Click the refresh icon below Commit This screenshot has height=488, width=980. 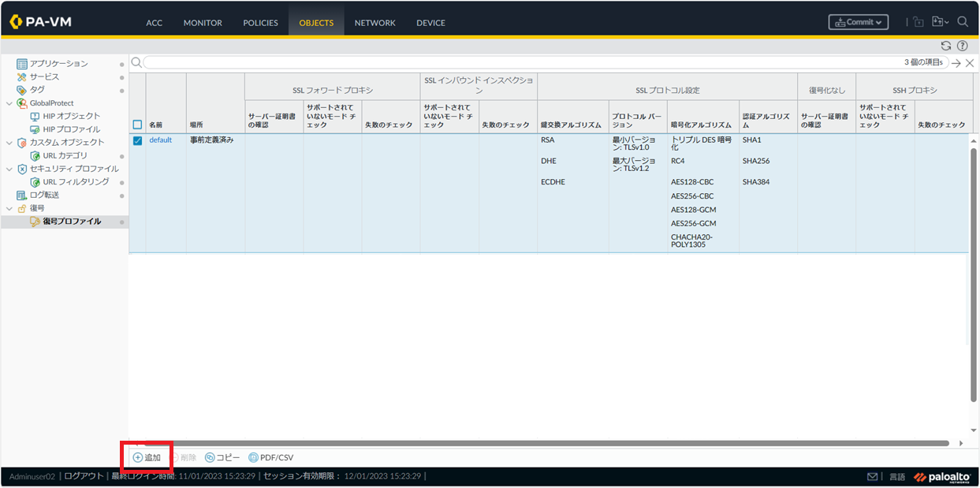(946, 46)
